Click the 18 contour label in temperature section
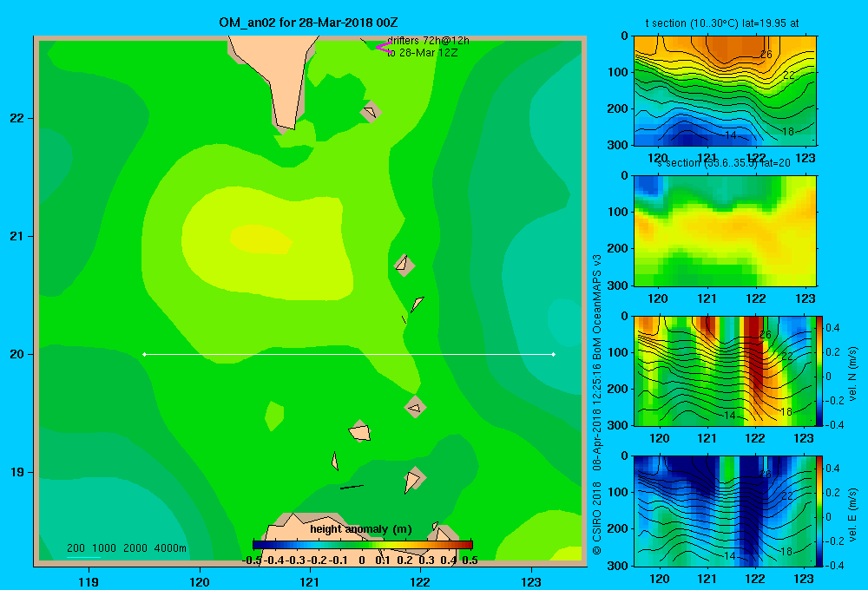Screen dimensions: 868x590 point(788,131)
